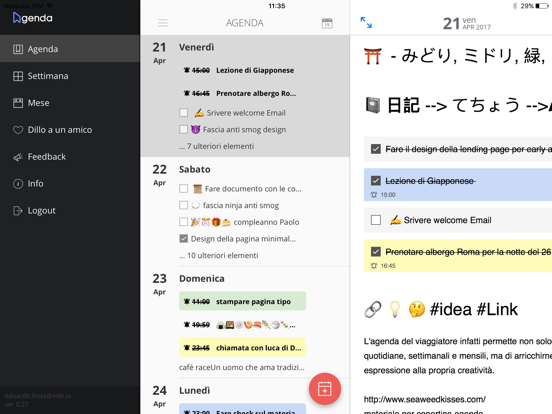Click the megaphone Feedback icon
Viewport: 552px width, 414px height.
(x=18, y=157)
